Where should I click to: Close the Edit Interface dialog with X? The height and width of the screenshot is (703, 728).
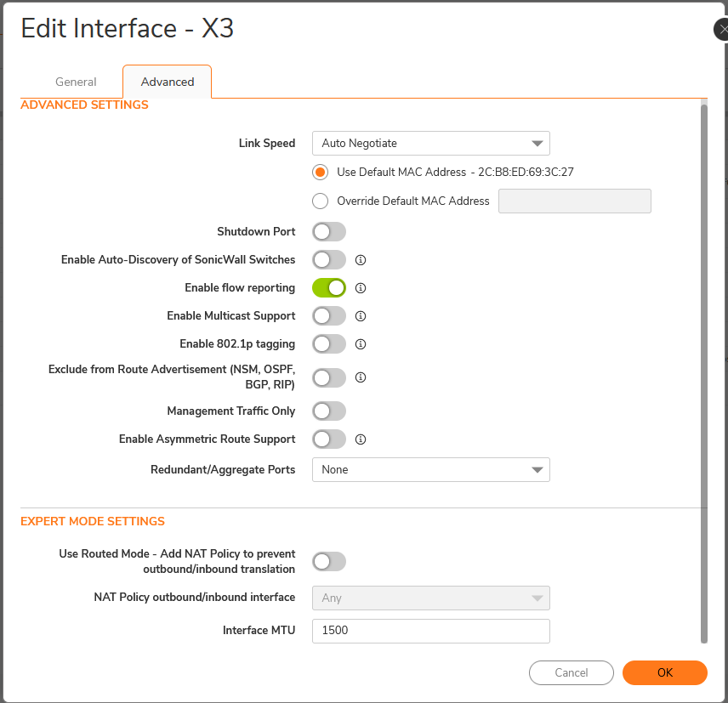pyautogui.click(x=722, y=29)
